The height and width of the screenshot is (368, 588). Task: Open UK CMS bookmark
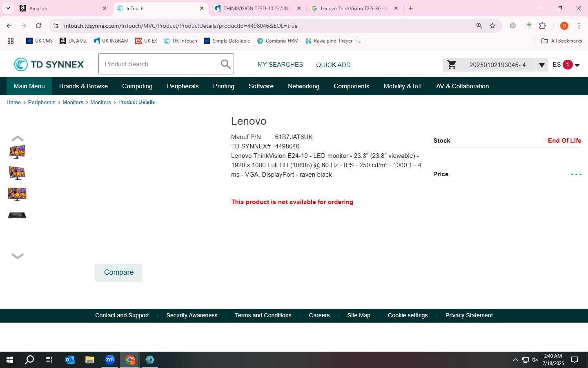coord(40,41)
